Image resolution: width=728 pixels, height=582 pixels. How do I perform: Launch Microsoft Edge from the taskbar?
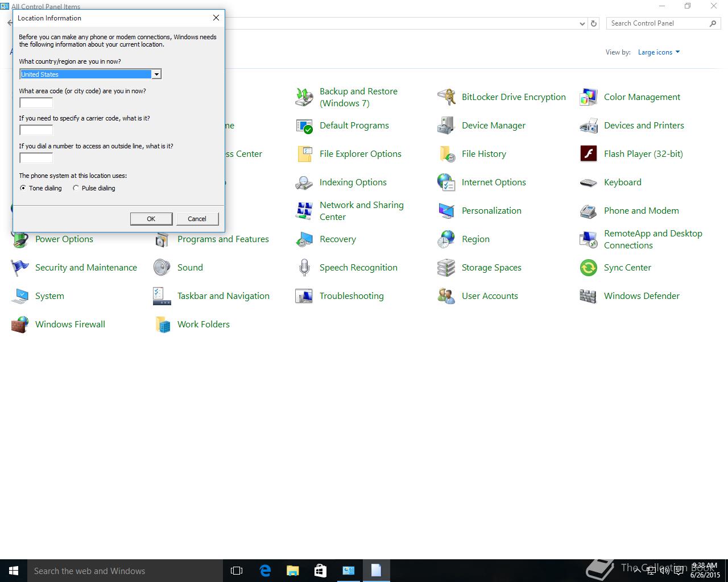click(x=264, y=571)
